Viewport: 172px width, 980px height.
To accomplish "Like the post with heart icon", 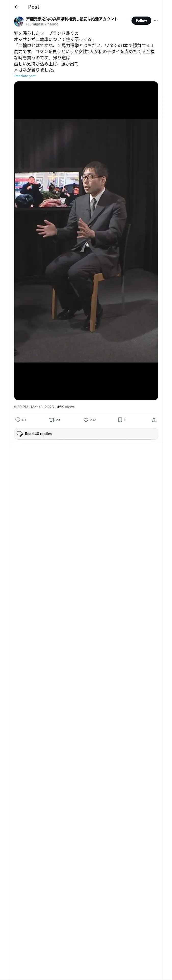I will click(86, 420).
